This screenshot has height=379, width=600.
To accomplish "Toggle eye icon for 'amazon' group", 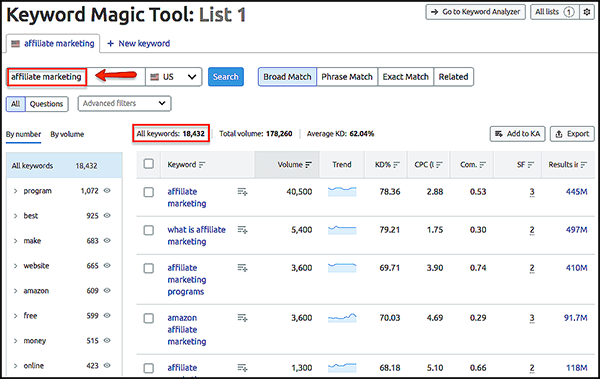I will (x=107, y=291).
